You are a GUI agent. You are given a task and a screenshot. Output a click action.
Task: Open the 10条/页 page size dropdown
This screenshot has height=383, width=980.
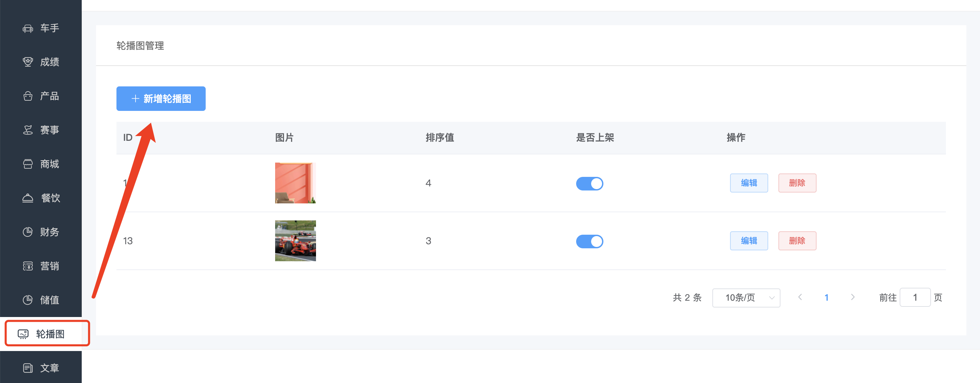click(746, 298)
